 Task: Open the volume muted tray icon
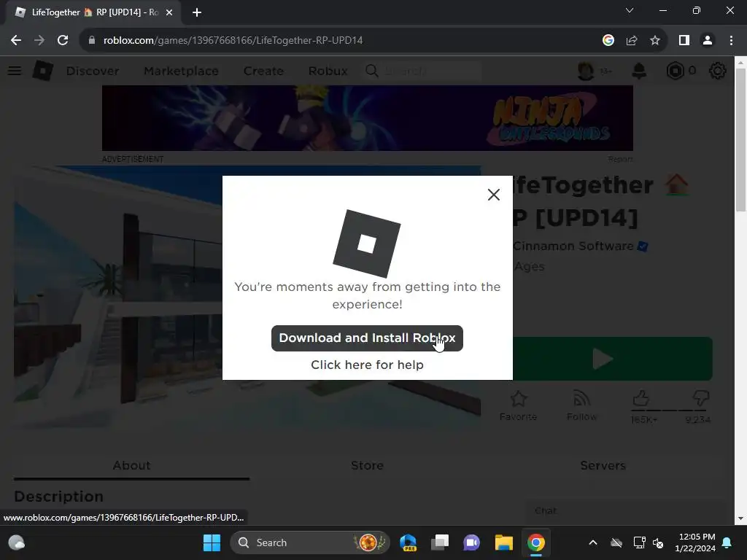click(x=658, y=542)
